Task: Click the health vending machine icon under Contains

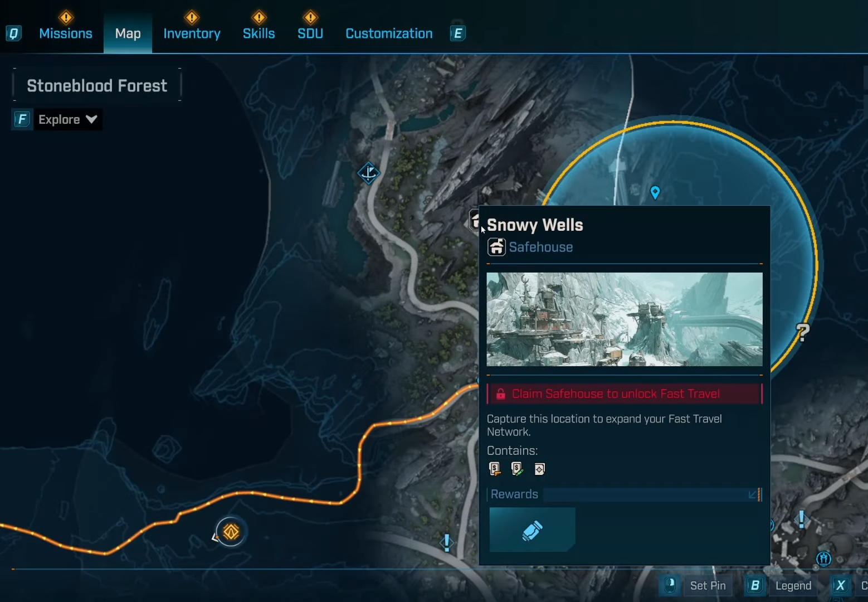Action: 517,469
